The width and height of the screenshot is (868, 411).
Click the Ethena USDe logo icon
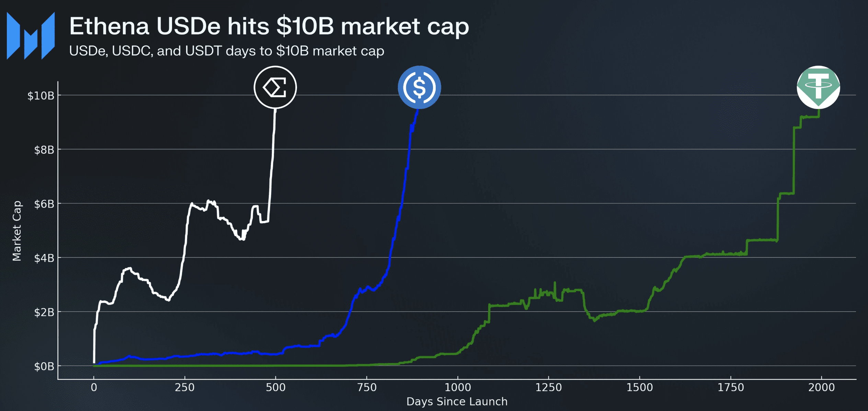click(x=275, y=87)
